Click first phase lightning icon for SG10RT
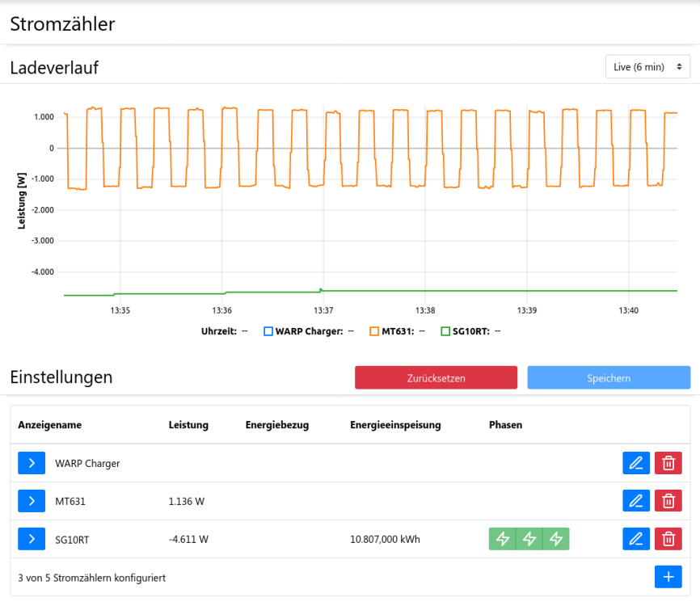 pyautogui.click(x=503, y=539)
